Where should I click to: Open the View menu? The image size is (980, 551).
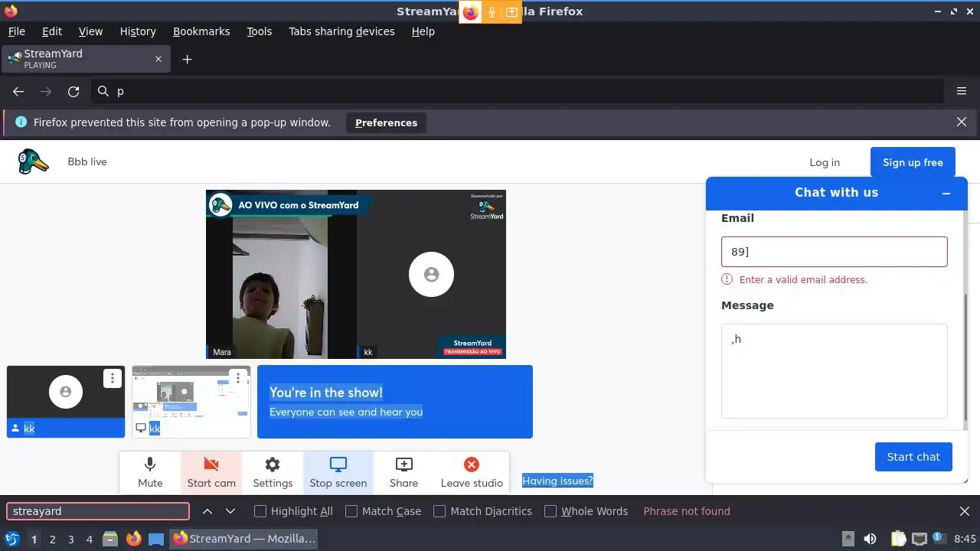pos(90,31)
